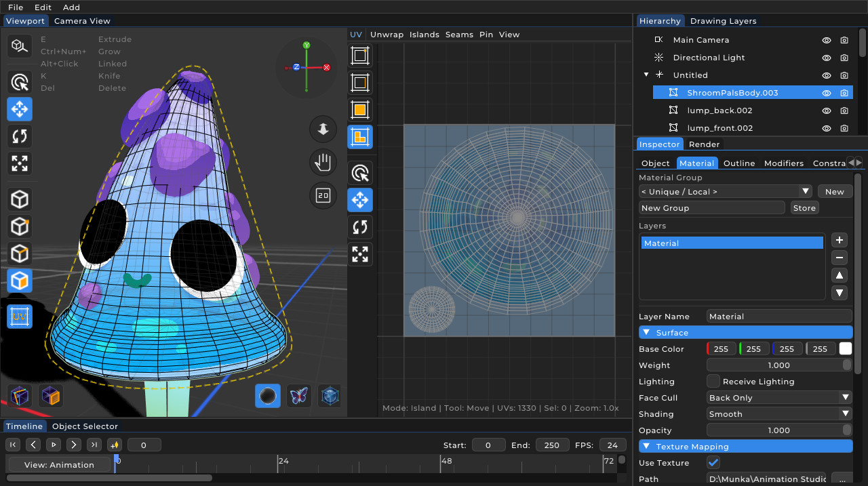Select the circle select tool in the UV panel

(360, 173)
